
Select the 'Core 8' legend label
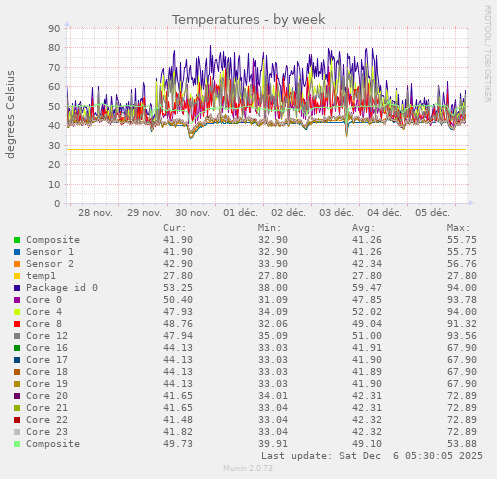(44, 324)
